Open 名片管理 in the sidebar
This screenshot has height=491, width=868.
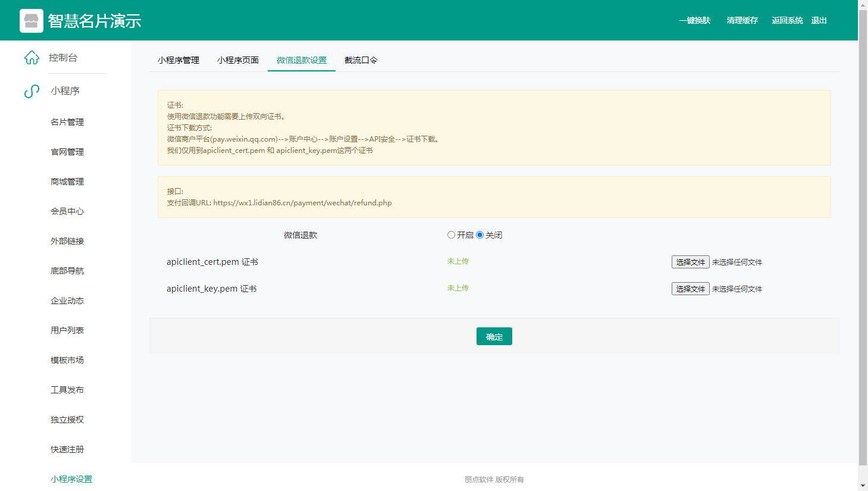[x=67, y=122]
